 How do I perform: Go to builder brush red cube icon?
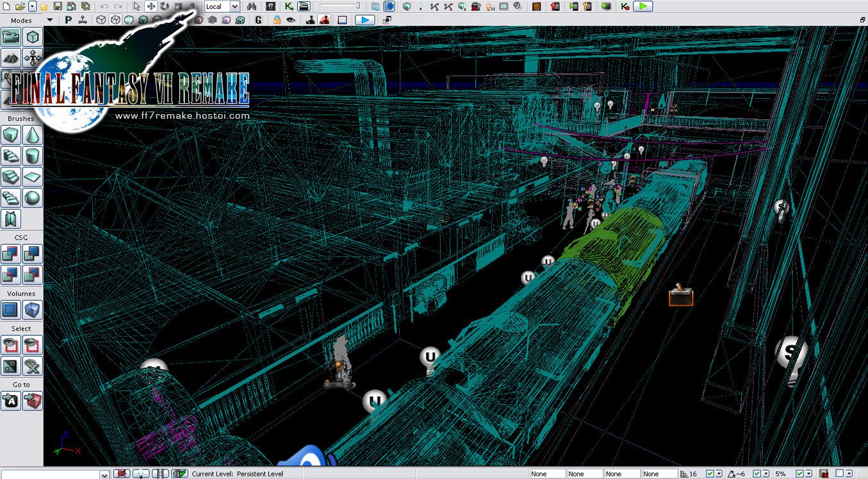33,401
